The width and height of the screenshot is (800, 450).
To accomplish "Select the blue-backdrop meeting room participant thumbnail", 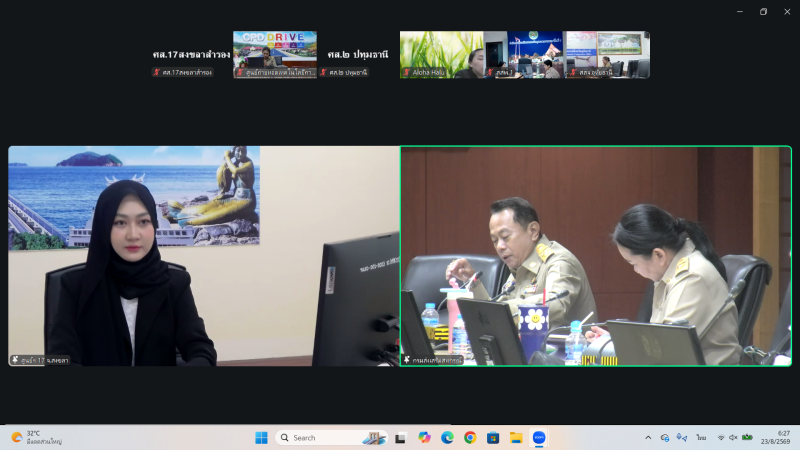I will 524,55.
